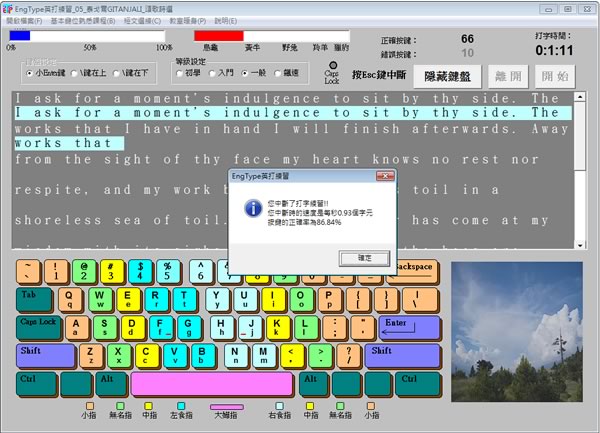The image size is (600, 433).
Task: Click the landscape photo thumbnail
Action: click(x=517, y=332)
